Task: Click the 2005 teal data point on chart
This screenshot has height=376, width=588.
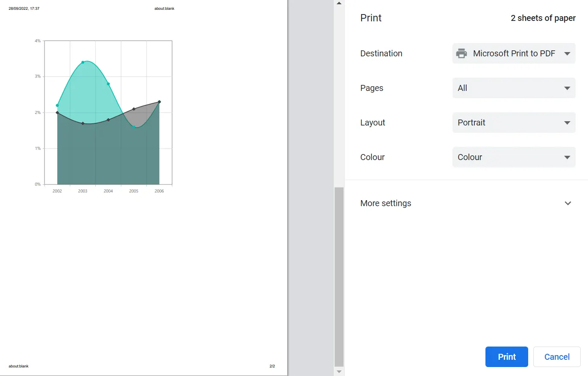Action: 134,127
